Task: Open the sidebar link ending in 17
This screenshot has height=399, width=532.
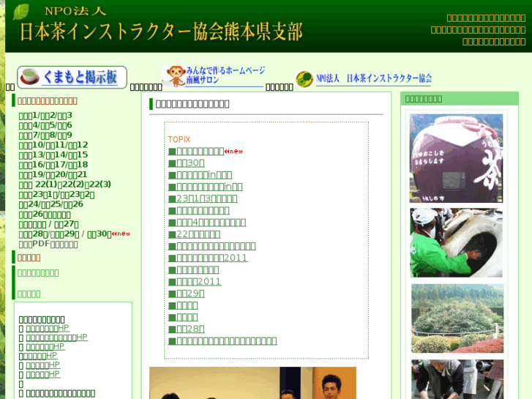Action: tap(55, 165)
